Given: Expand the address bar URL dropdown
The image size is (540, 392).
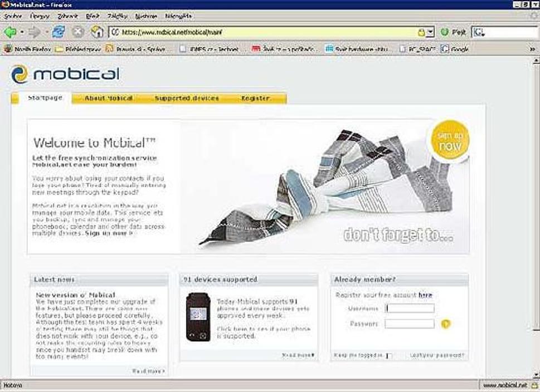Looking at the screenshot, I should point(430,32).
